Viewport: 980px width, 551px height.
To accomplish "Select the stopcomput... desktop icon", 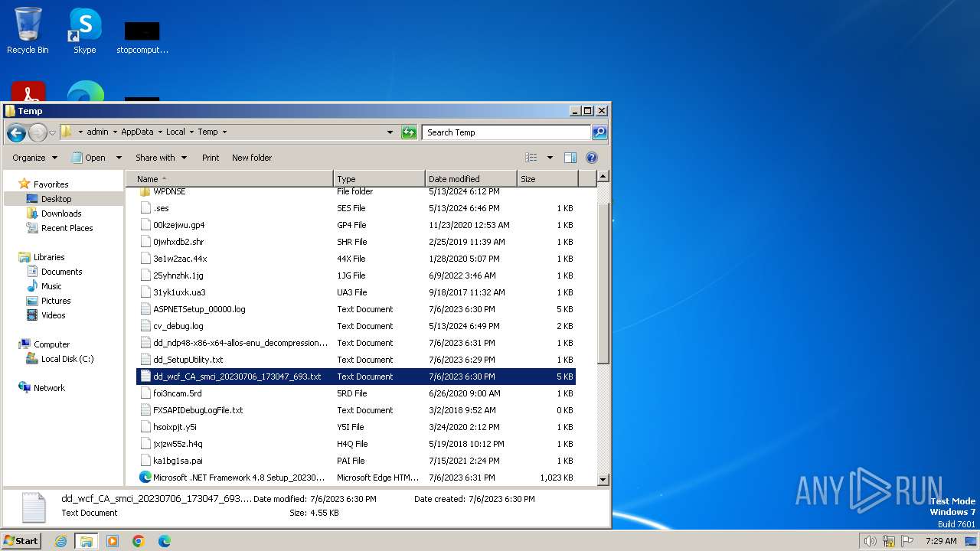I will click(x=142, y=37).
